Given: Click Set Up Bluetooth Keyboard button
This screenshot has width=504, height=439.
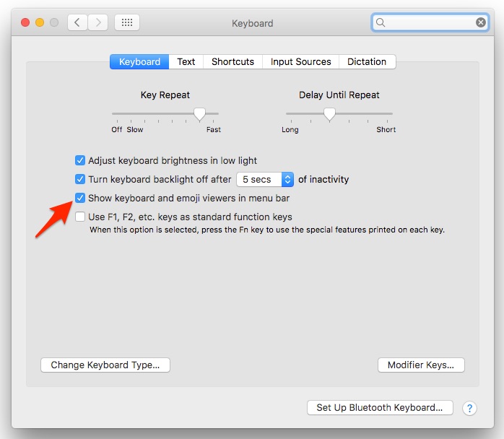Looking at the screenshot, I should (x=380, y=407).
